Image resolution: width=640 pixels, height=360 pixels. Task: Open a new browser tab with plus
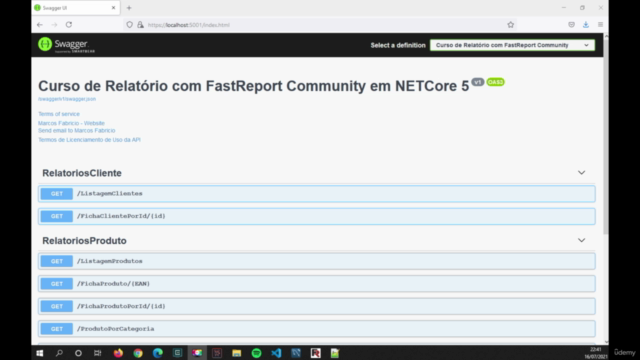pos(129,8)
